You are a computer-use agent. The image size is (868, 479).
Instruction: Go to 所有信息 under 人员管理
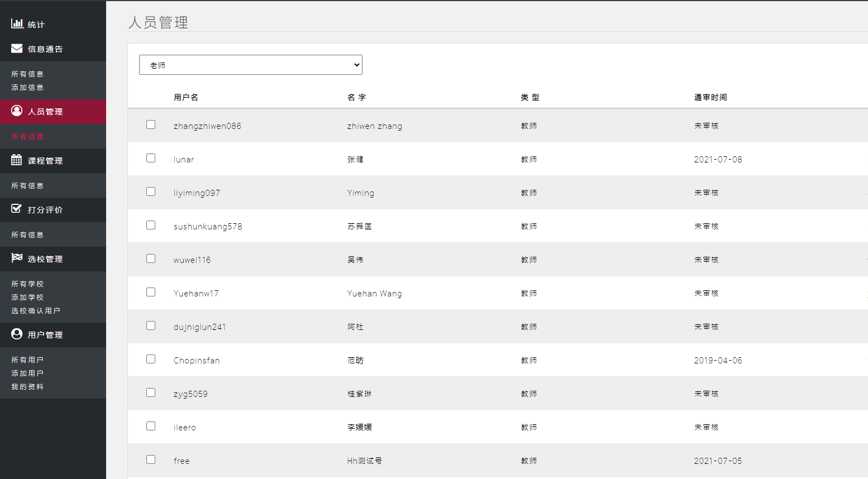[27, 136]
